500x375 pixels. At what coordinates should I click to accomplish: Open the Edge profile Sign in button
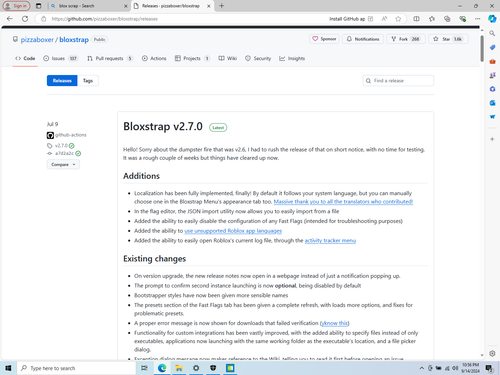point(16,6)
